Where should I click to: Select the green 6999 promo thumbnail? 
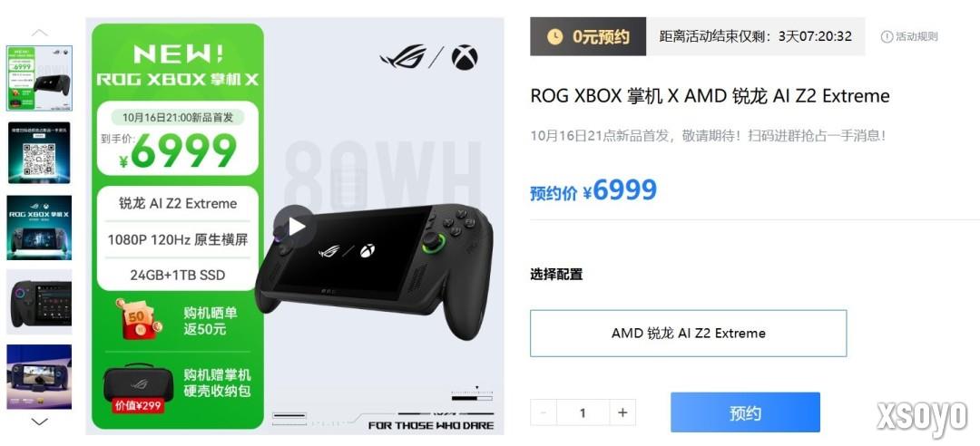click(39, 78)
